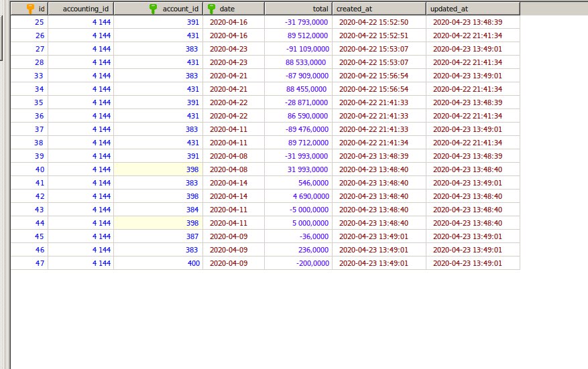The image size is (588, 369).
Task: Click the green key icon beside date
Action: (x=211, y=9)
